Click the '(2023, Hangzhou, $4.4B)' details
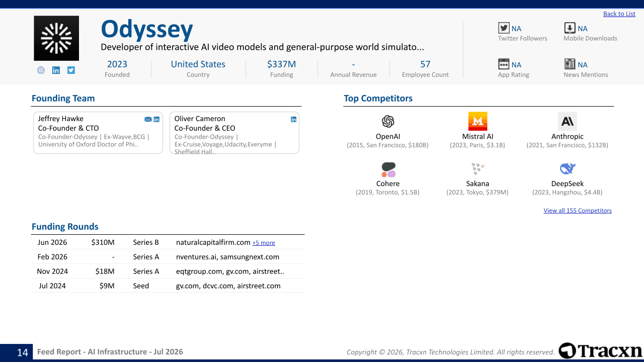644x362 pixels. click(x=568, y=193)
